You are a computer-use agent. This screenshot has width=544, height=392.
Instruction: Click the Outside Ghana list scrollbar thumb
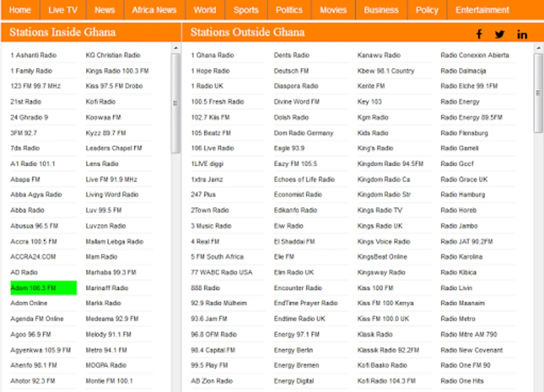(539, 93)
